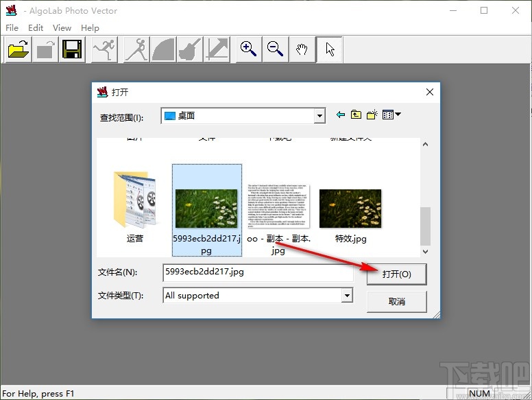Image resolution: width=532 pixels, height=400 pixels.
Task: Click the diagonal arrow scale toolbar icon
Action: [217, 49]
